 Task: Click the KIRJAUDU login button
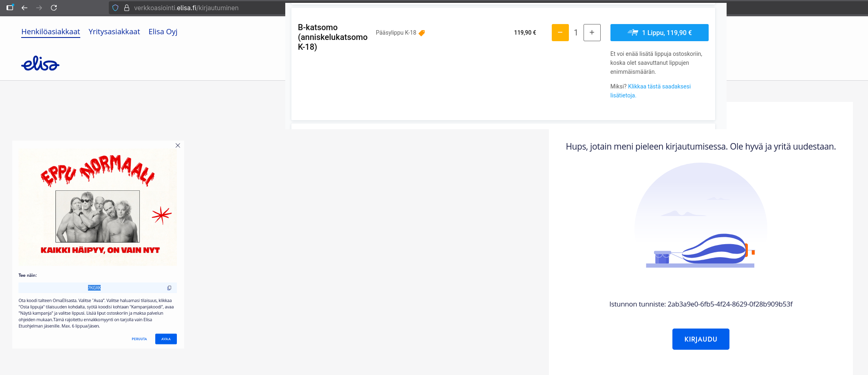[x=701, y=339]
